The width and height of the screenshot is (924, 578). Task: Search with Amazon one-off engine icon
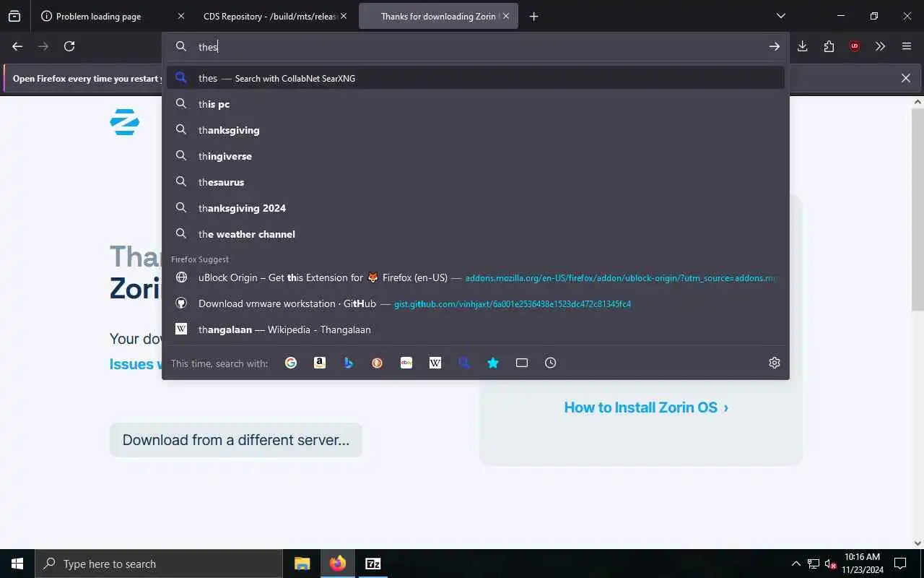click(320, 363)
